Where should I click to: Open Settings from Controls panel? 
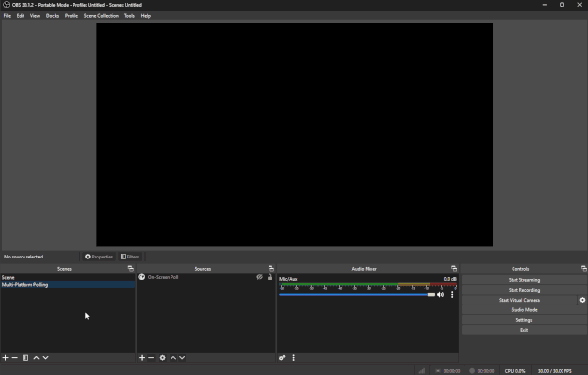coord(524,320)
